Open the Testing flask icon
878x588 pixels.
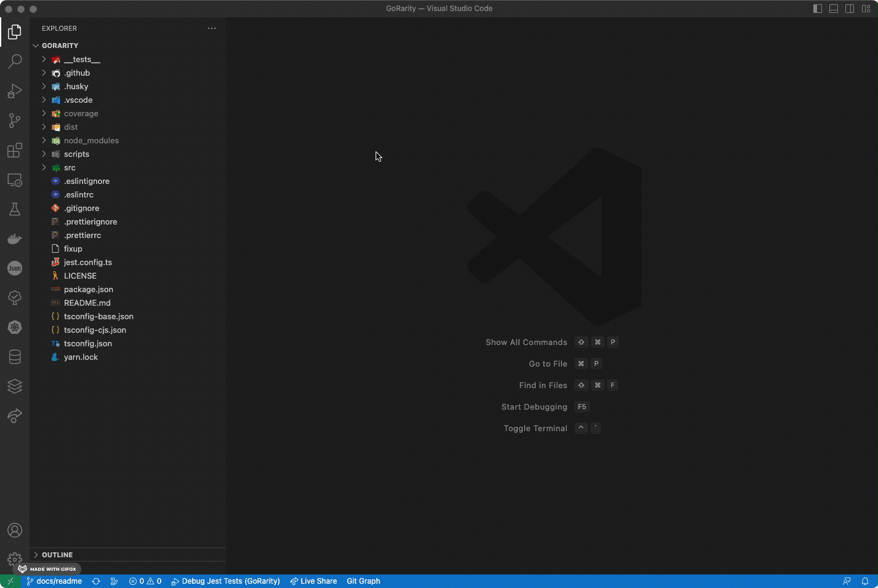[15, 209]
